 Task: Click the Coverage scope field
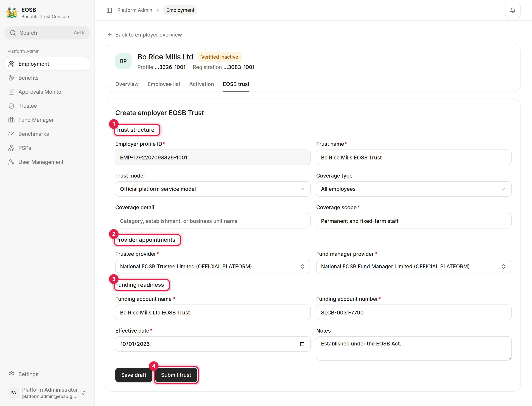point(414,221)
